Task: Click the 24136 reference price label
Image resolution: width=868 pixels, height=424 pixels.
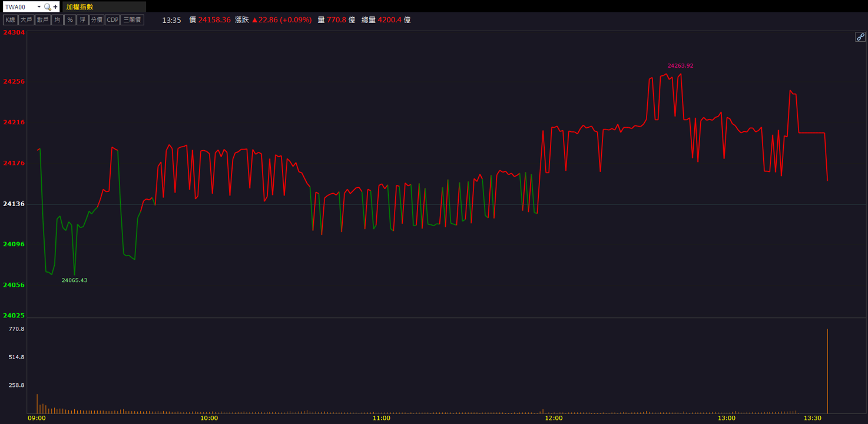Action: (x=14, y=204)
